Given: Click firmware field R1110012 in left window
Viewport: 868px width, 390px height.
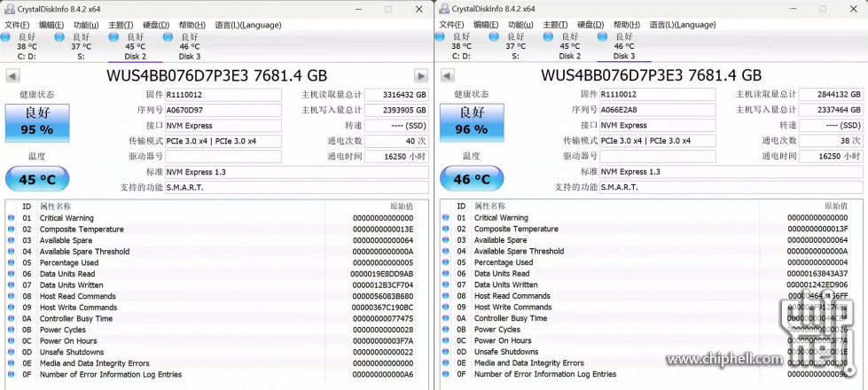Looking at the screenshot, I should 223,95.
